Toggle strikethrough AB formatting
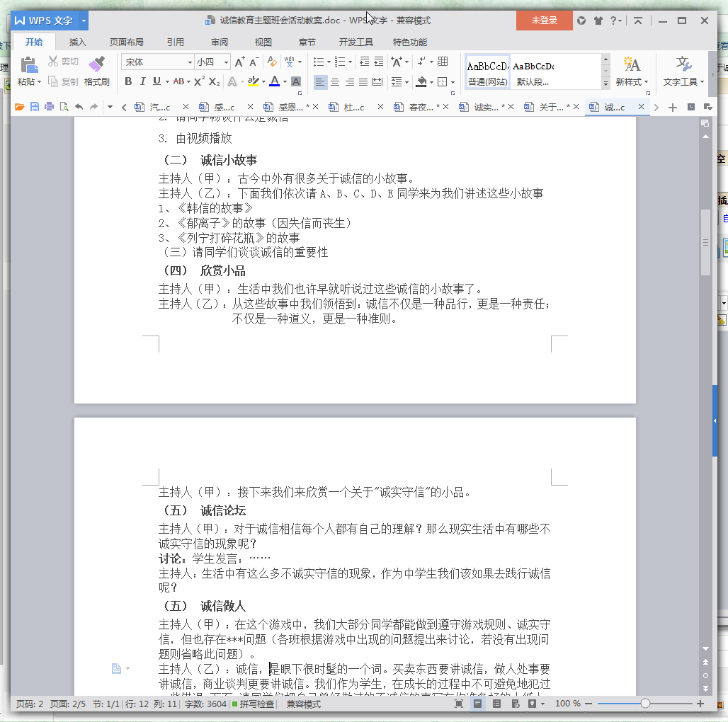 (x=178, y=81)
